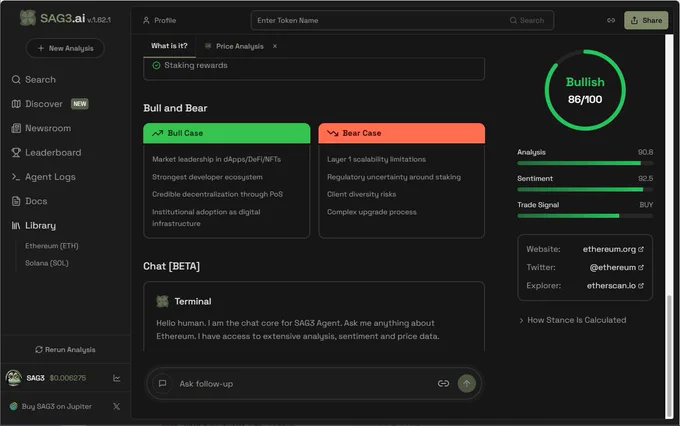
Task: Click the SAG3 price $0.006275
Action: [68, 378]
